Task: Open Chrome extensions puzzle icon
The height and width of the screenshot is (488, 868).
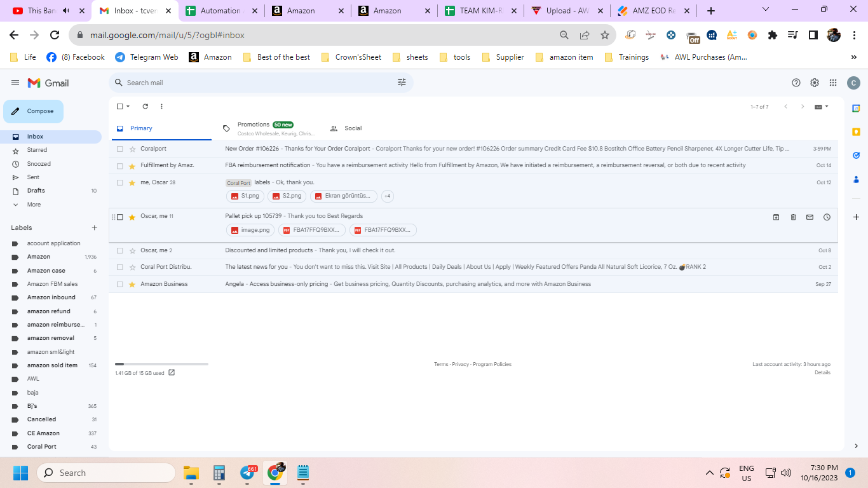Action: (x=773, y=36)
